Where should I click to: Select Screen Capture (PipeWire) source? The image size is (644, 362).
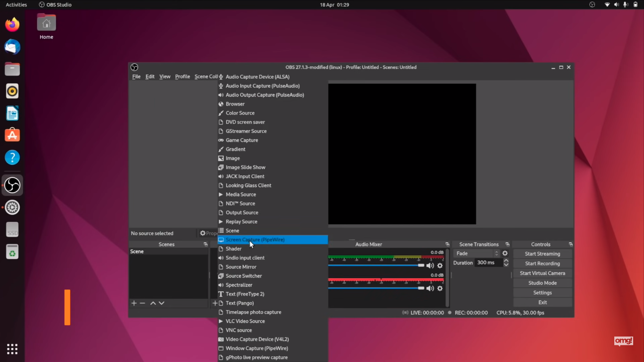[x=272, y=239]
